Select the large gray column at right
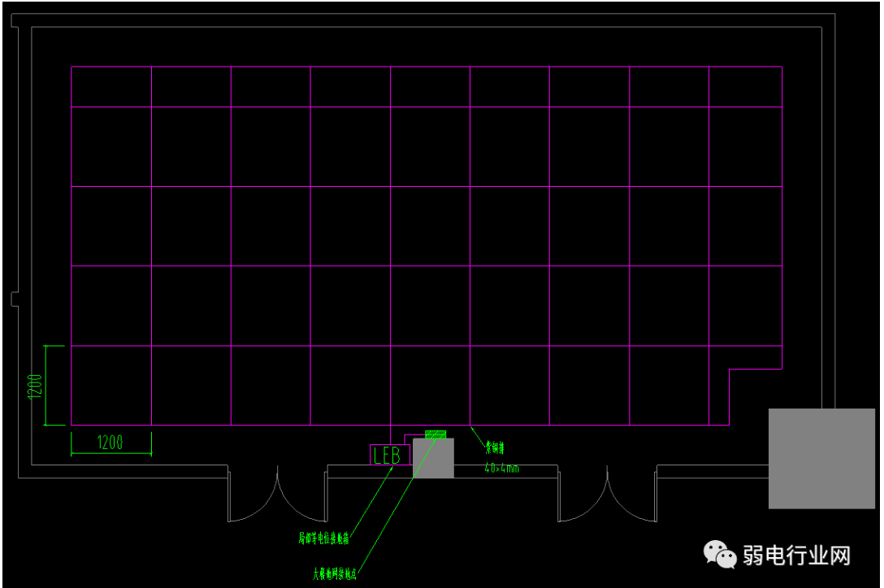Viewport: 884px width, 588px height. (x=821, y=458)
